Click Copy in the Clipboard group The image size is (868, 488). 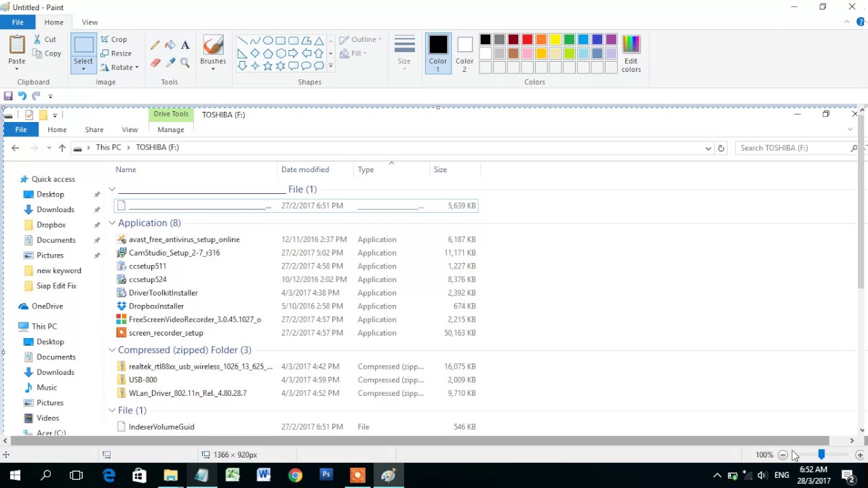(x=47, y=54)
